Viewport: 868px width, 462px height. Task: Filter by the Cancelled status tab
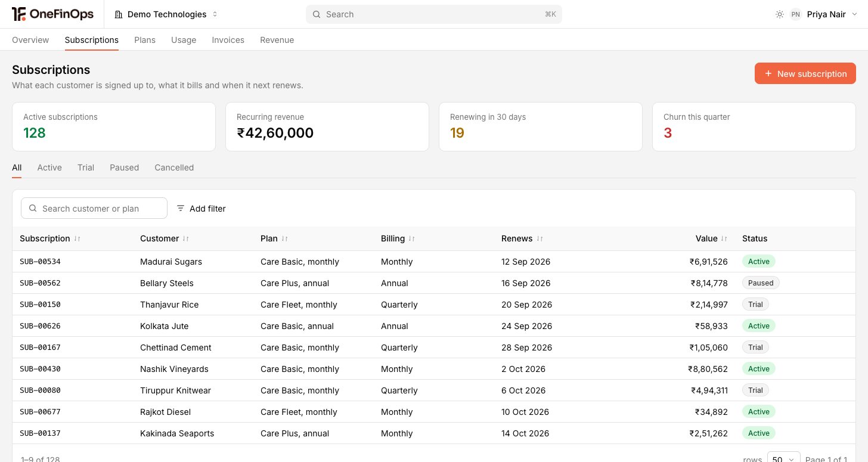pos(174,168)
